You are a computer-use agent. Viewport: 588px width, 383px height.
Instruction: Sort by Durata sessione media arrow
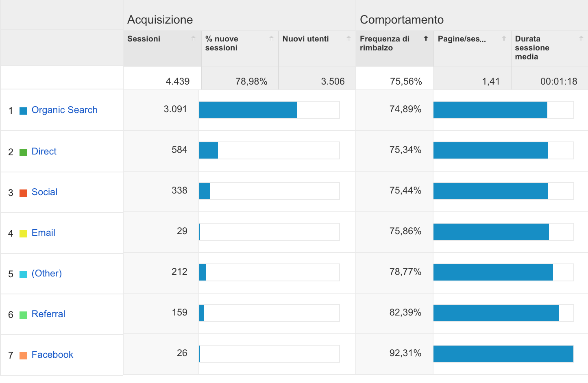point(581,39)
